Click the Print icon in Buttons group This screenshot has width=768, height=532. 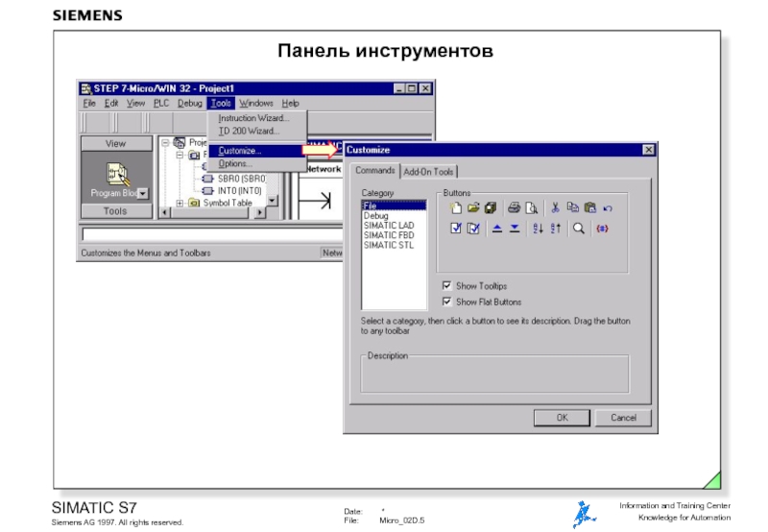(x=514, y=208)
